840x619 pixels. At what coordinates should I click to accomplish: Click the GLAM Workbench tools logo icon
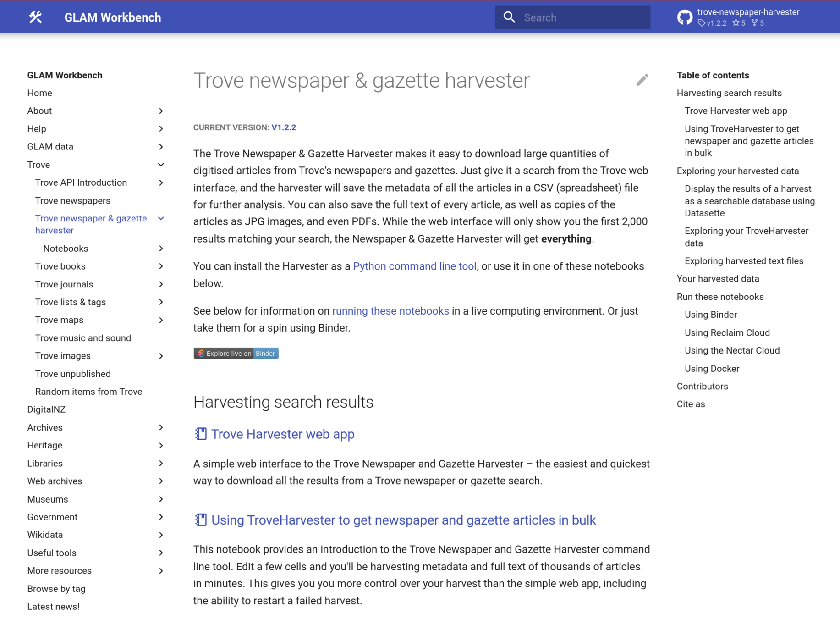35,17
